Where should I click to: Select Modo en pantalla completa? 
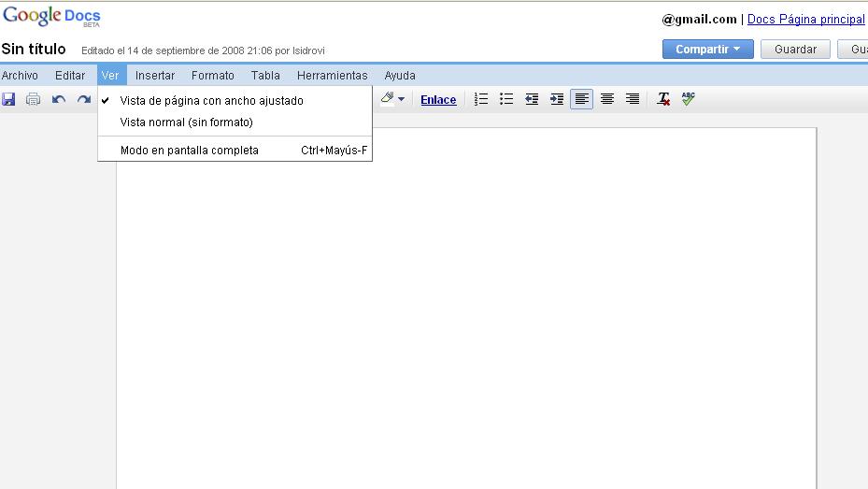235,151
